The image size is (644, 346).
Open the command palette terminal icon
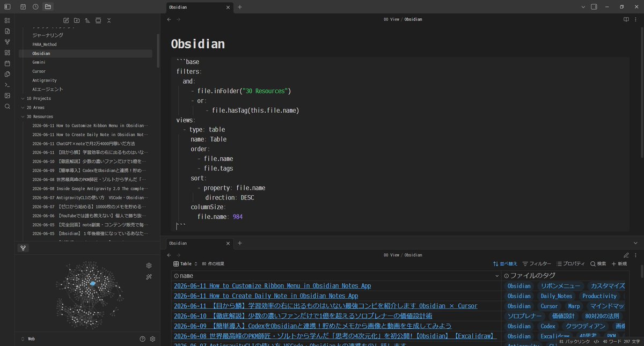click(7, 85)
